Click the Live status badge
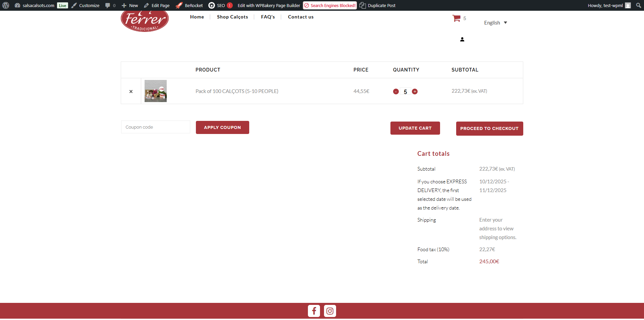The image size is (644, 320). click(62, 5)
